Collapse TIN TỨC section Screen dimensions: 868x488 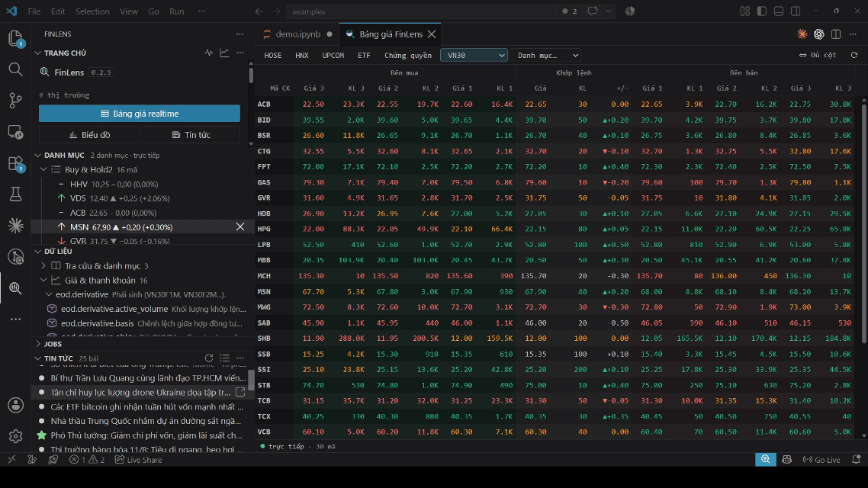click(37, 358)
